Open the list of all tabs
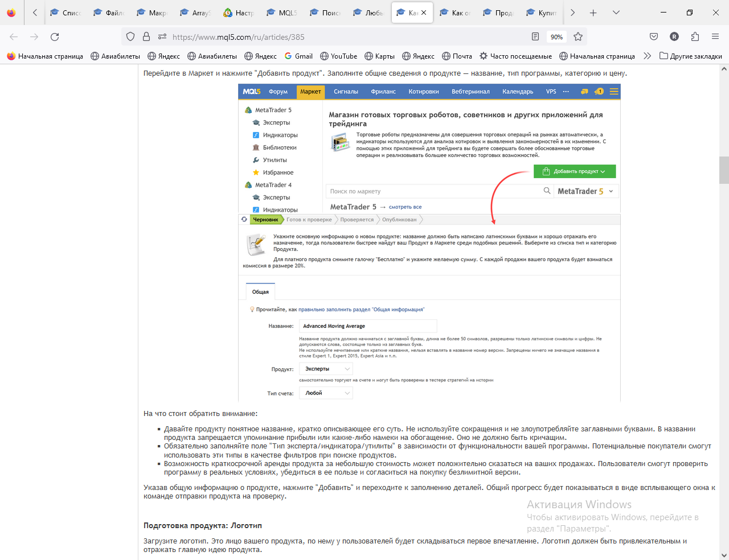The height and width of the screenshot is (560, 729). coord(616,13)
